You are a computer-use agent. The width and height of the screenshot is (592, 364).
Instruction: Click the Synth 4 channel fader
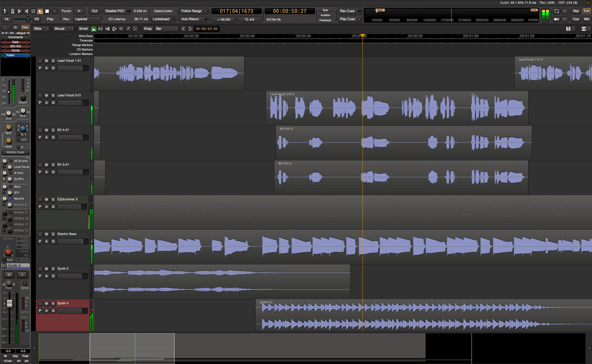pos(9,303)
